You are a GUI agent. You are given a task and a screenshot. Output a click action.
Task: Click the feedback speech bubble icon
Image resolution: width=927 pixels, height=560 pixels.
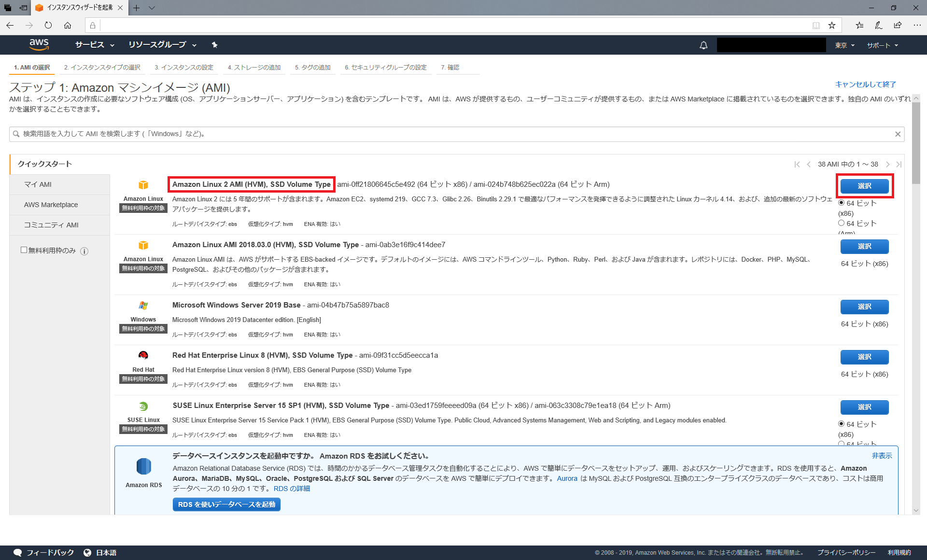(18, 552)
